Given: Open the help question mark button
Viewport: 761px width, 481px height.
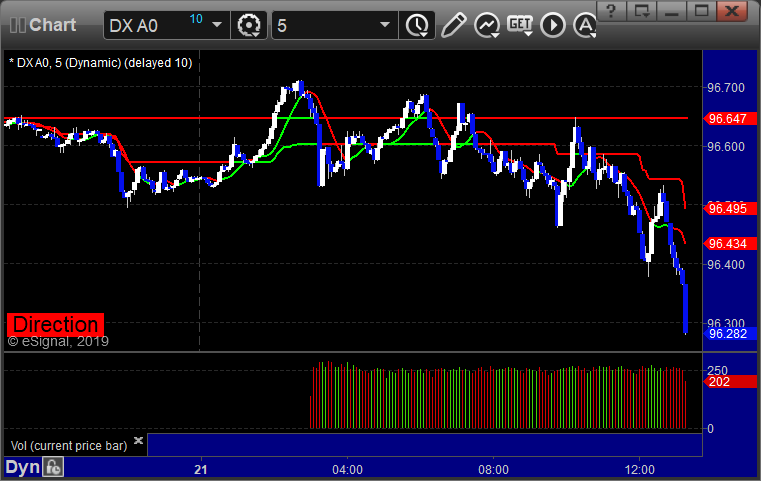Looking at the screenshot, I should click(x=611, y=11).
